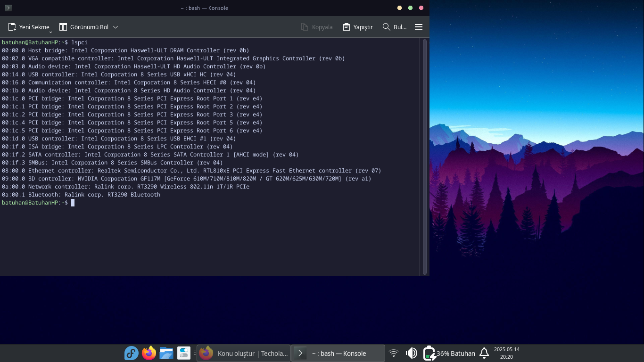Viewport: 644px width, 362px height.
Task: Open the System Settings toggle icon
Action: click(x=184, y=353)
